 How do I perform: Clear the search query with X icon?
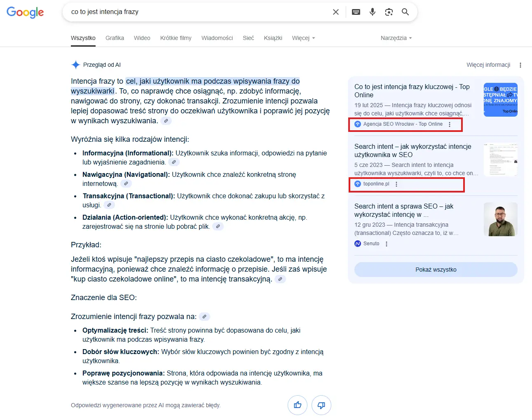pos(336,12)
